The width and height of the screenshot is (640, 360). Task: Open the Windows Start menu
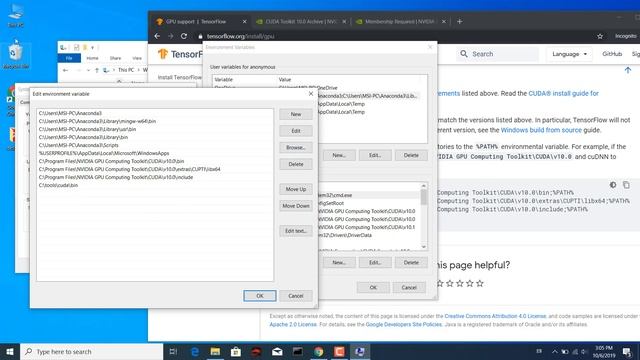point(10,351)
